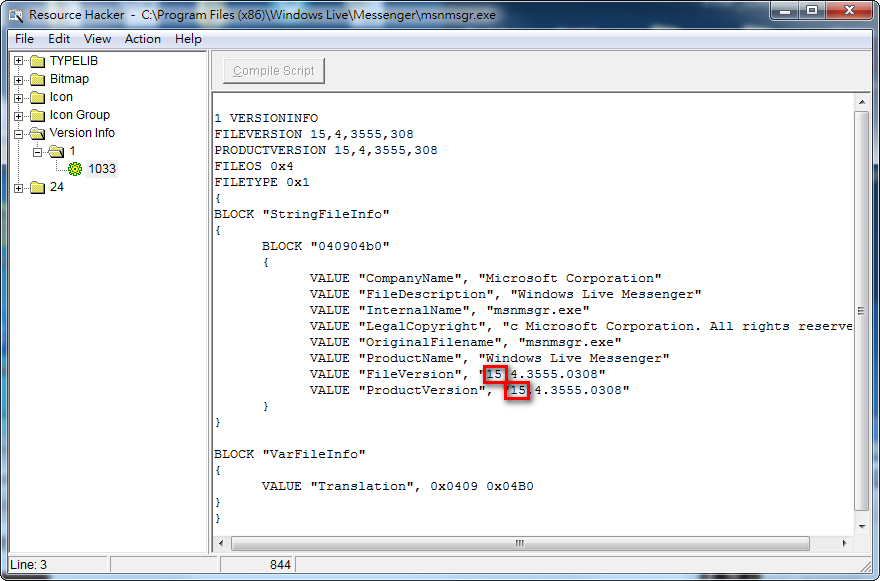
Task: Expand the 24 tree node
Action: [x=19, y=188]
